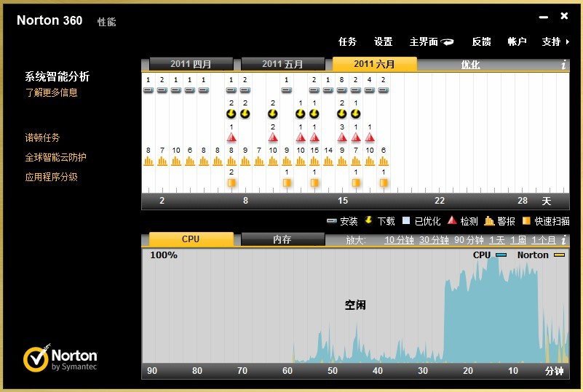This screenshot has width=583, height=392.
Task: Select the CPU graph tab
Action: pyautogui.click(x=191, y=239)
